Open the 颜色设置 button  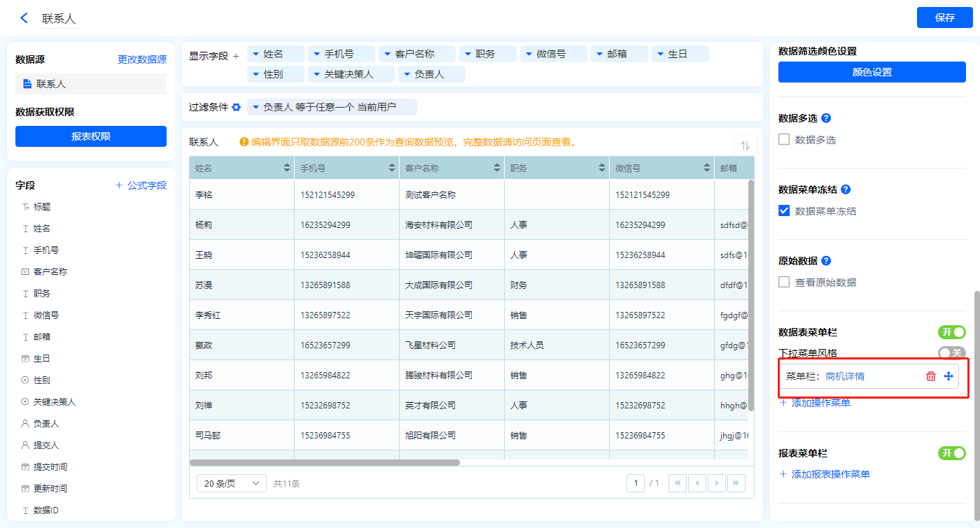871,72
